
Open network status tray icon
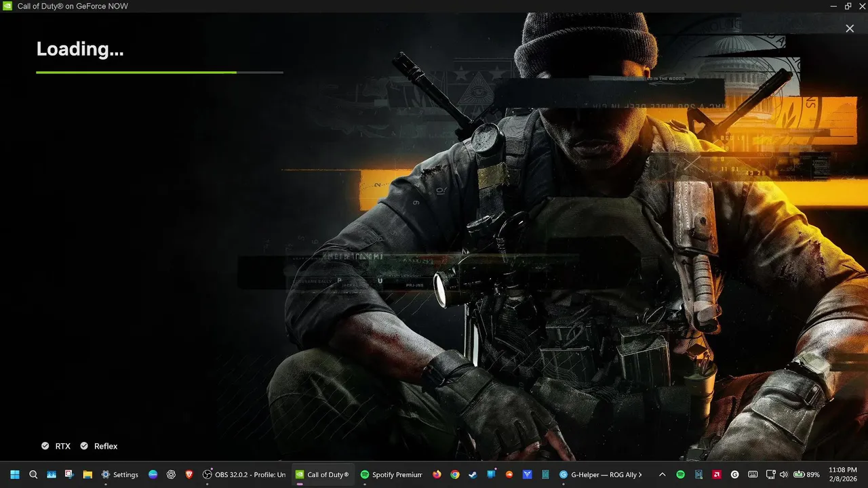[x=770, y=474]
